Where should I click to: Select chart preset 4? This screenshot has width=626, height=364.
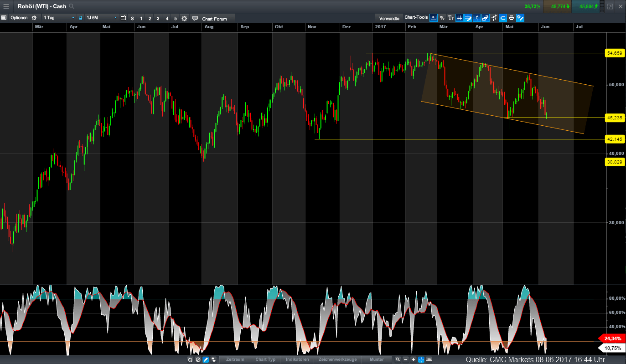pyautogui.click(x=167, y=18)
